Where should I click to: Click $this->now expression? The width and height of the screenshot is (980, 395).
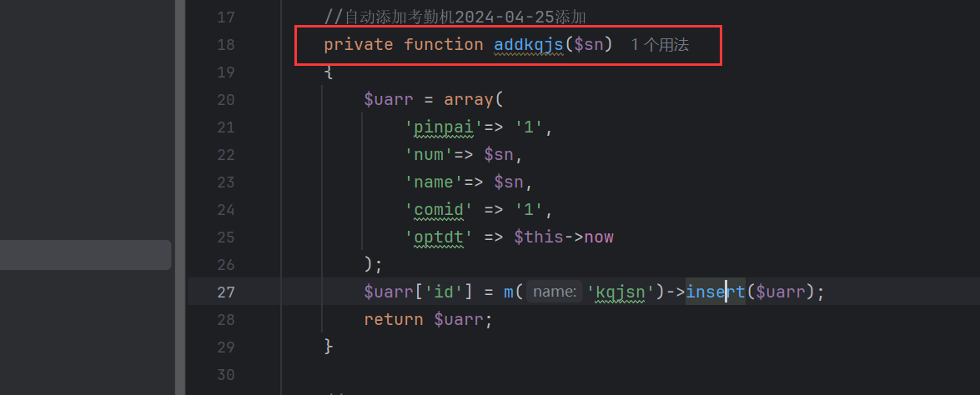[x=564, y=237]
